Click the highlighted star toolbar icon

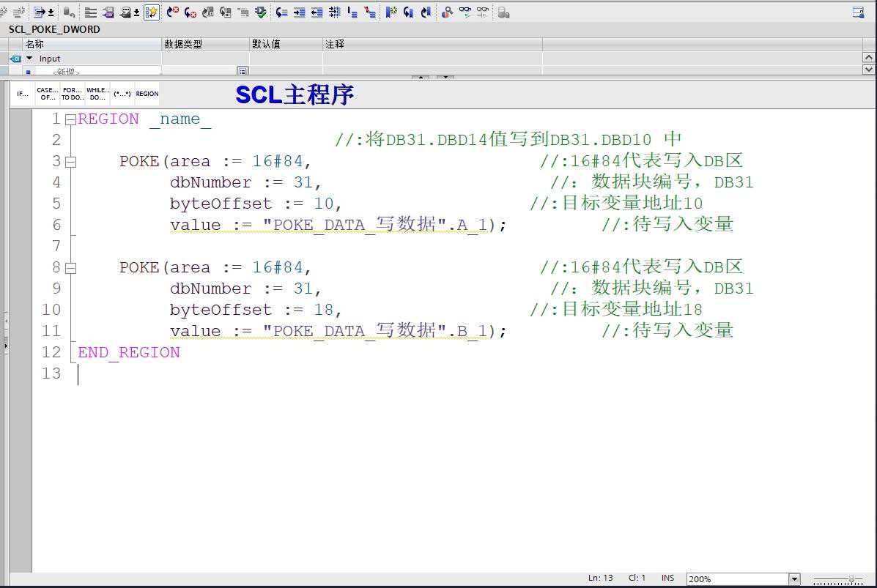pyautogui.click(x=152, y=12)
